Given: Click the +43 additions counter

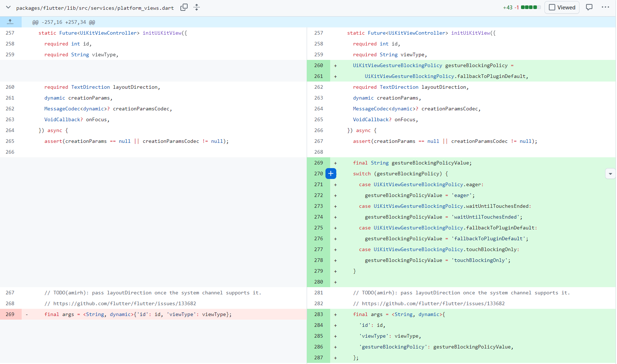Looking at the screenshot, I should tap(508, 7).
